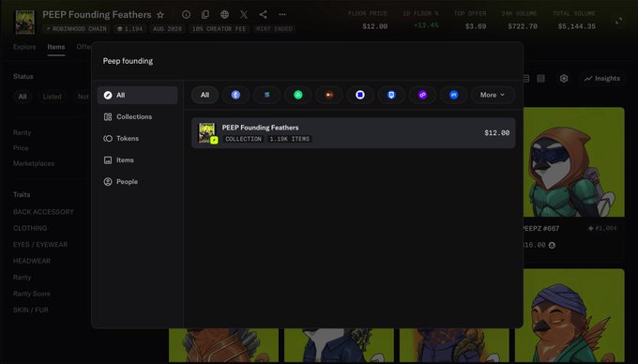Open the PEEP Founding Feathers search result

click(x=353, y=133)
